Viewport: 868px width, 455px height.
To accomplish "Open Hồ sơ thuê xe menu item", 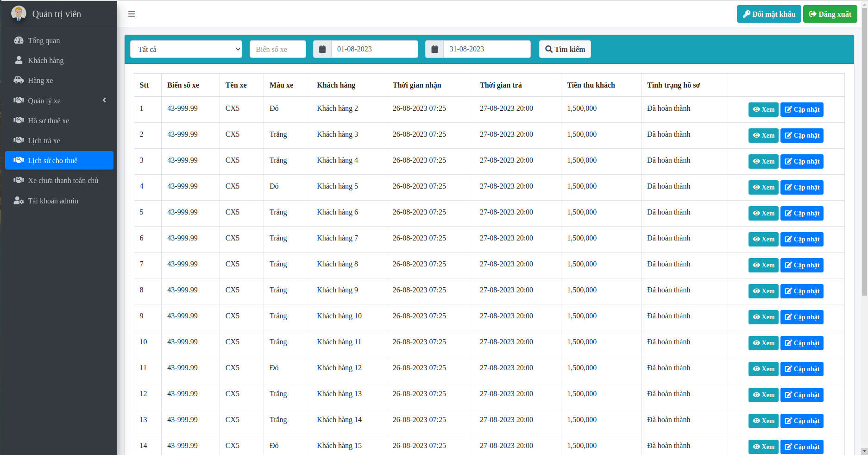I will [x=48, y=120].
